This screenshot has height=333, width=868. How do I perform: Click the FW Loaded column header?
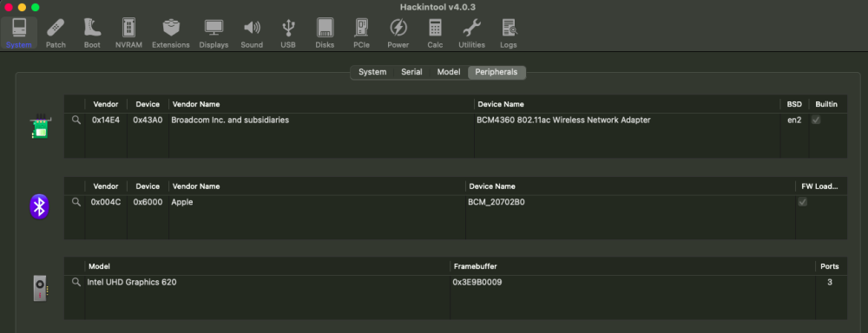tap(820, 186)
